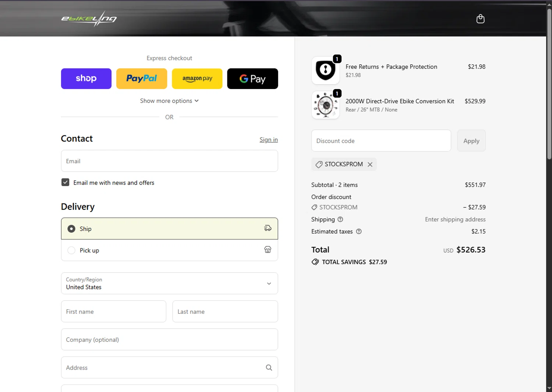The image size is (552, 392).
Task: Click 'Free Returns + Package Protection' title
Action: pos(391,67)
